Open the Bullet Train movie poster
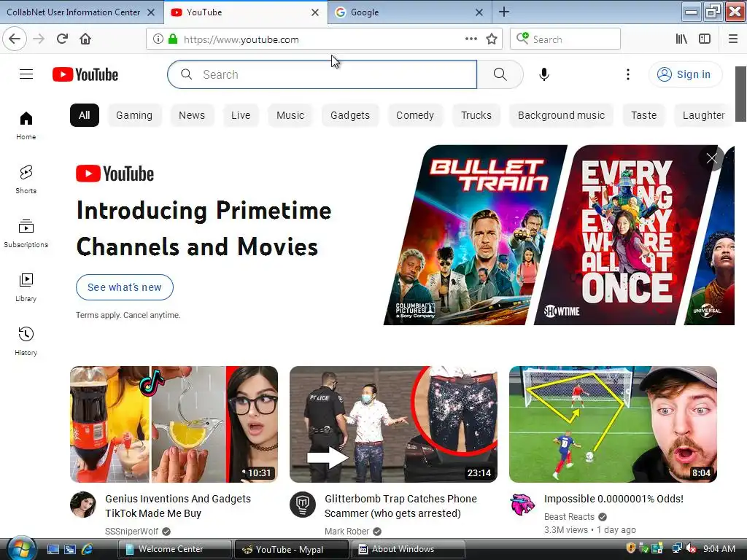Viewport: 747px width, 560px height. pyautogui.click(x=476, y=236)
